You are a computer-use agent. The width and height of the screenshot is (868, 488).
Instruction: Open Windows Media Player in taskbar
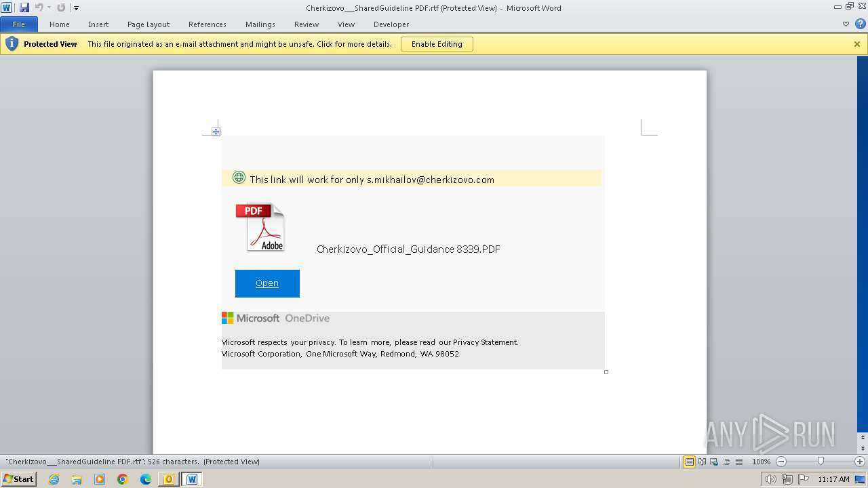pyautogui.click(x=100, y=479)
